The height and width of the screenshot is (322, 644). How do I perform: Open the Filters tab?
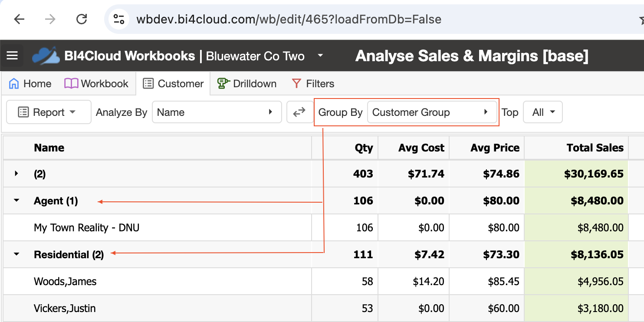coord(313,84)
